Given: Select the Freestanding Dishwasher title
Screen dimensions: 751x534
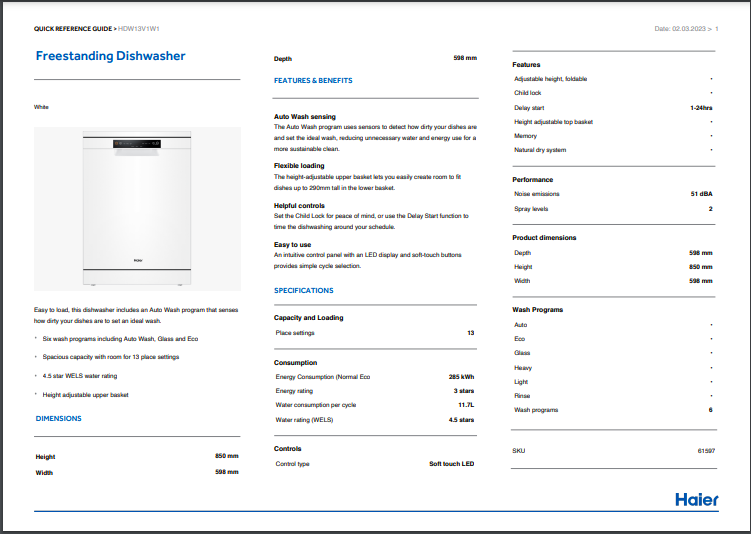Looking at the screenshot, I should tap(110, 56).
